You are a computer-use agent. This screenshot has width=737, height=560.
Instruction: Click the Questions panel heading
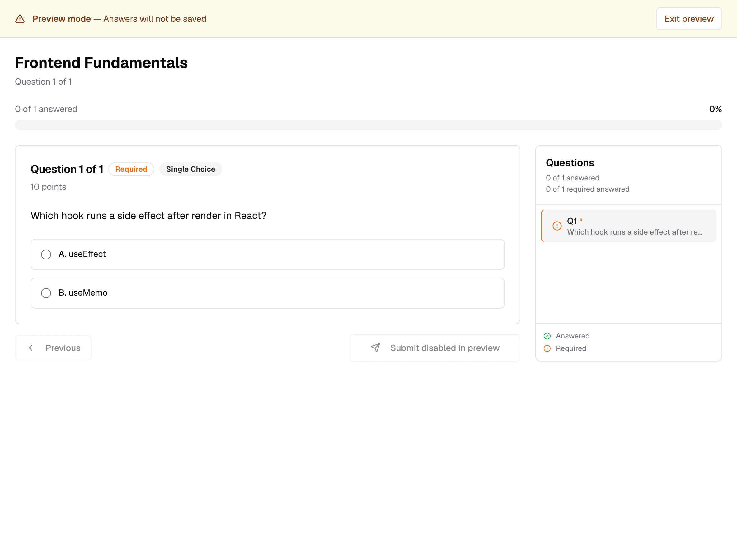pyautogui.click(x=570, y=163)
